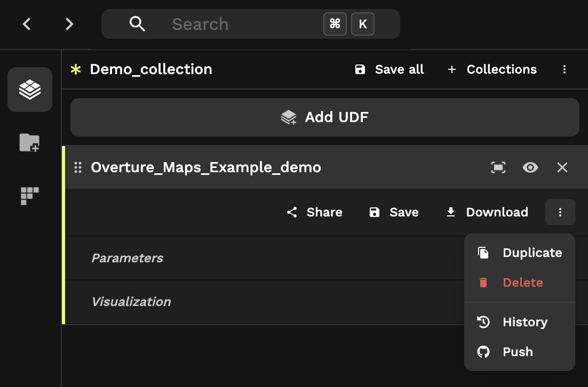Viewport: 588px width, 387px height.
Task: Download the UDF
Action: 487,212
